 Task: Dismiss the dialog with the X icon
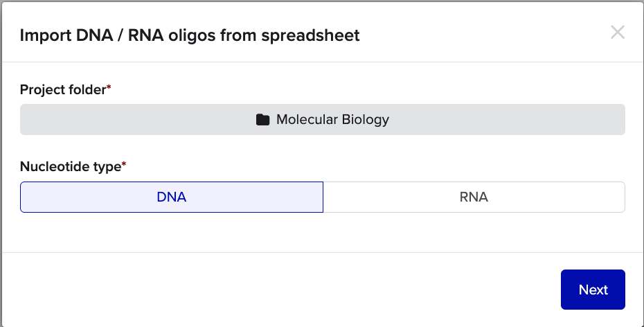coord(617,33)
